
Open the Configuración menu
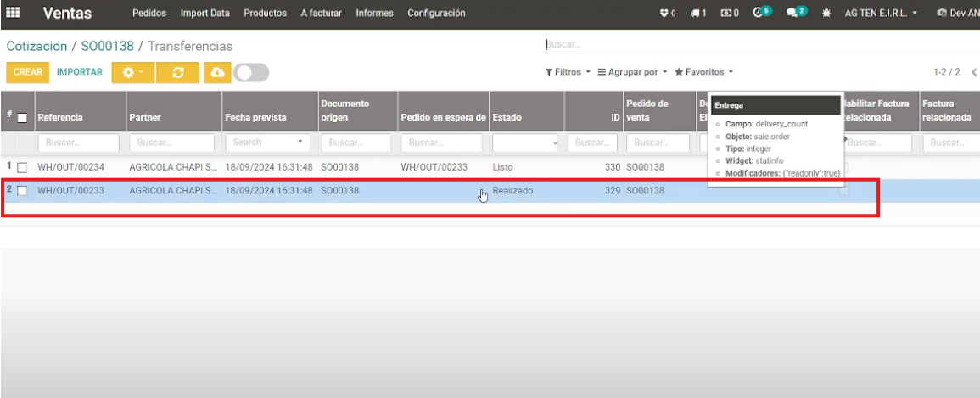pyautogui.click(x=436, y=13)
